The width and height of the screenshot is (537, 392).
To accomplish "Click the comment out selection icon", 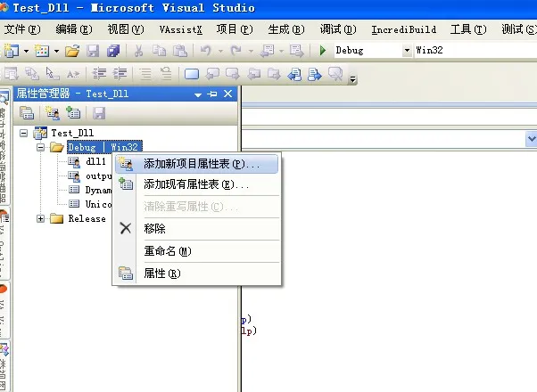I will pos(146,74).
